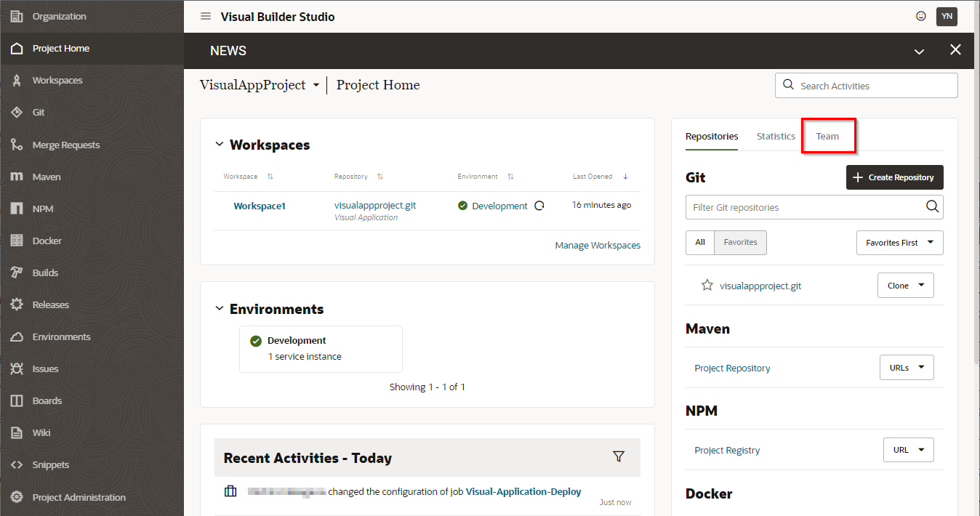Select the Favorites filter toggle
Screen dimensions: 980x516
[740, 243]
